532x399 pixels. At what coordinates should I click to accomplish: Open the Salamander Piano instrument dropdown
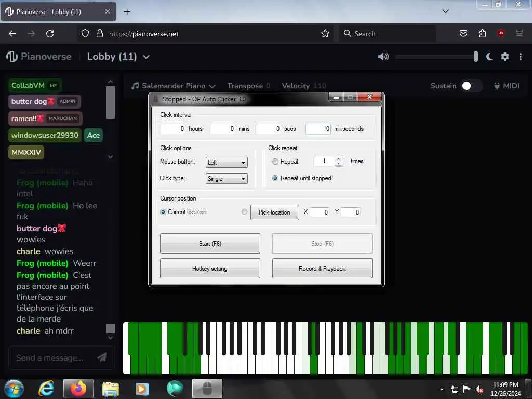click(x=174, y=86)
